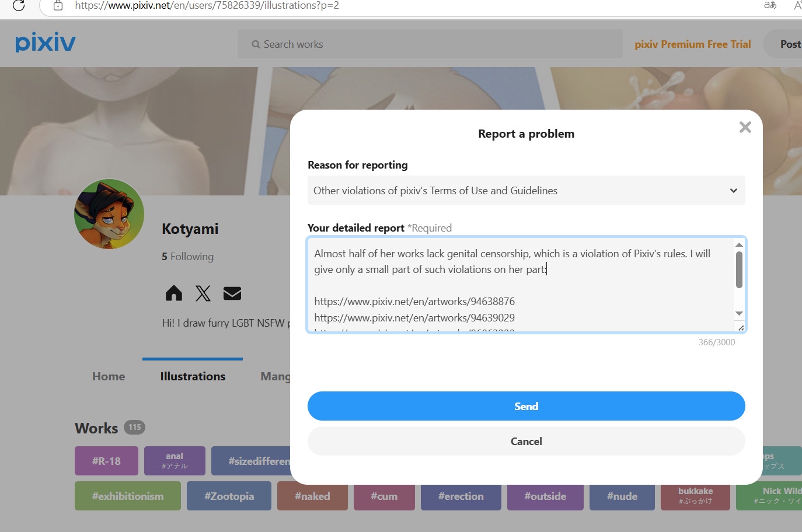
Task: Click the browser reload icon
Action: click(19, 5)
